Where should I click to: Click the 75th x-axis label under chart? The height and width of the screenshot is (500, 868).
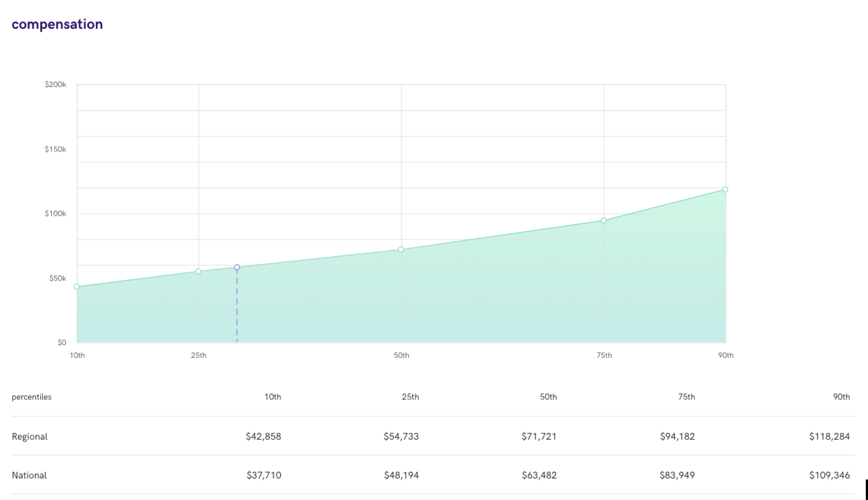point(604,355)
